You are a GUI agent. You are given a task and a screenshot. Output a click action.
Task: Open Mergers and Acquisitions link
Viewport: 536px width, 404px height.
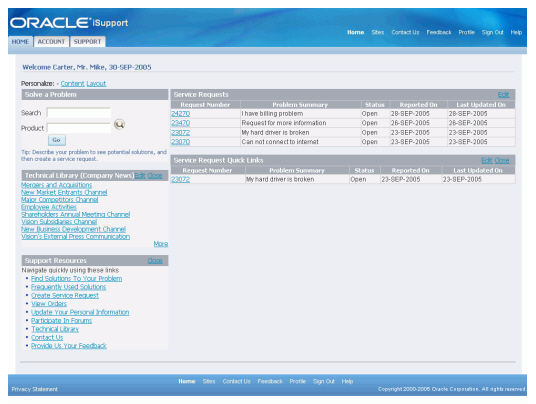coord(56,185)
